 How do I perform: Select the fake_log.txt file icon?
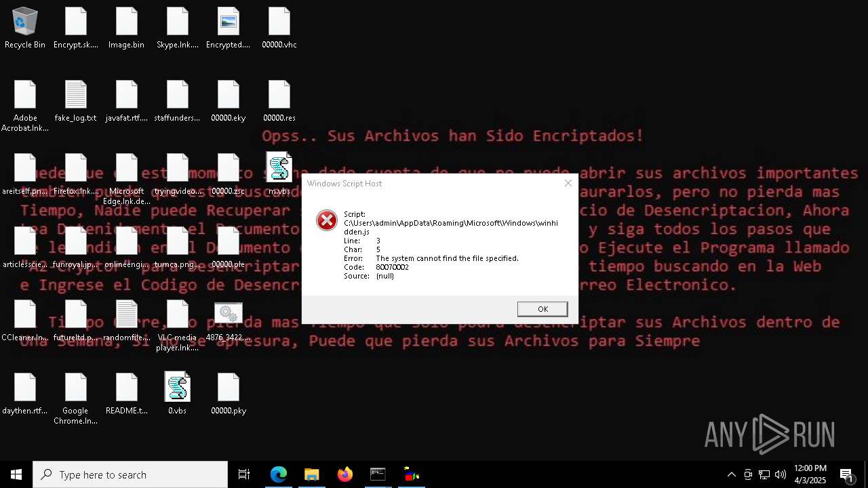pos(76,102)
